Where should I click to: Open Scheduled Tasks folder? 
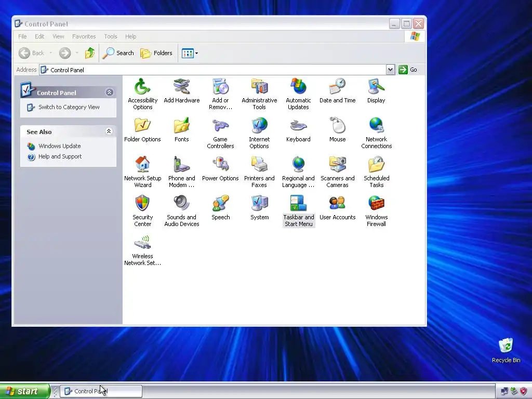click(376, 172)
